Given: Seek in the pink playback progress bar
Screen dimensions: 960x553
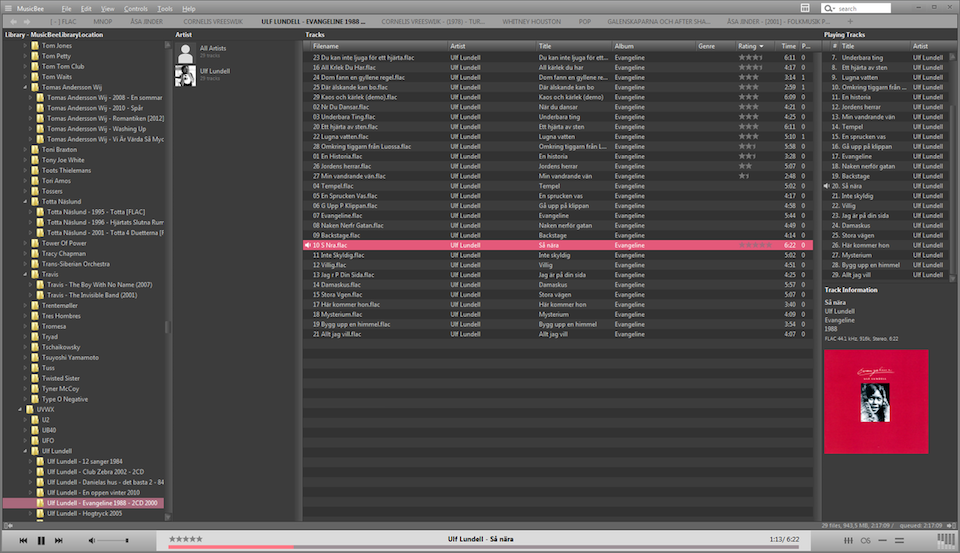Looking at the screenshot, I should pos(484,547).
